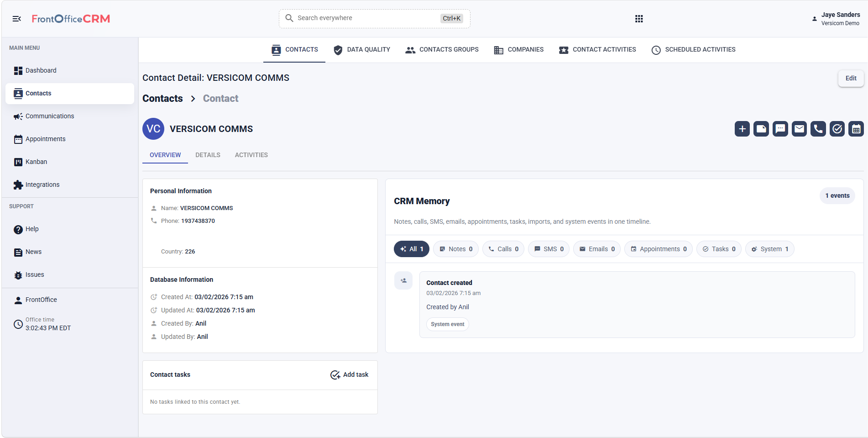
Task: Click the plus icon button
Action: pos(743,129)
